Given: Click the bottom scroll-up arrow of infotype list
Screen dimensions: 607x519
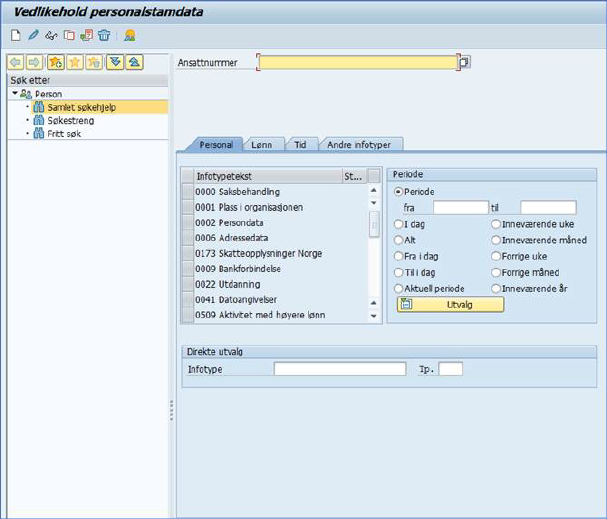Looking at the screenshot, I should coord(374,303).
